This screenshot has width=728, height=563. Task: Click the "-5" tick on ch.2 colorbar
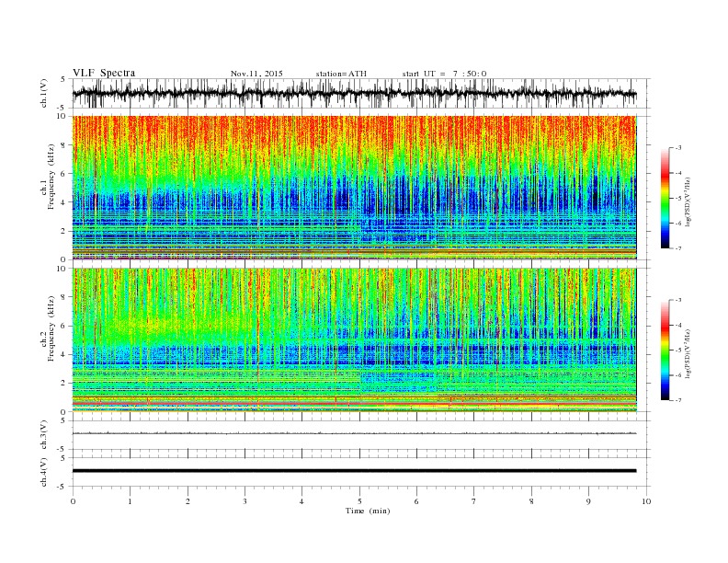pos(678,350)
